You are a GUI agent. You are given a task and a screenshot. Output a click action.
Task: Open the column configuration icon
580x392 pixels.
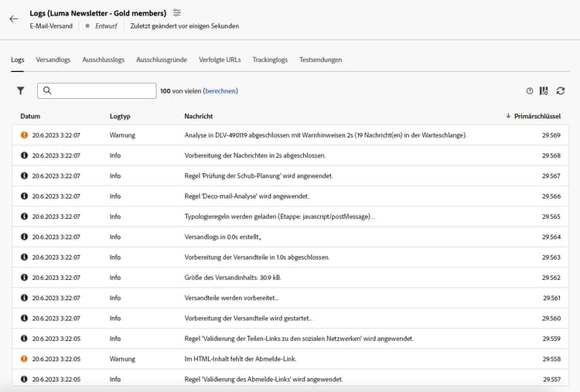click(x=544, y=91)
